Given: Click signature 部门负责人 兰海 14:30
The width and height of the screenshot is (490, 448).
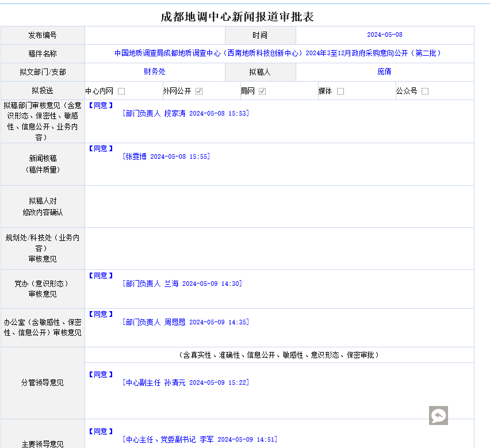Looking at the screenshot, I should (x=182, y=284).
